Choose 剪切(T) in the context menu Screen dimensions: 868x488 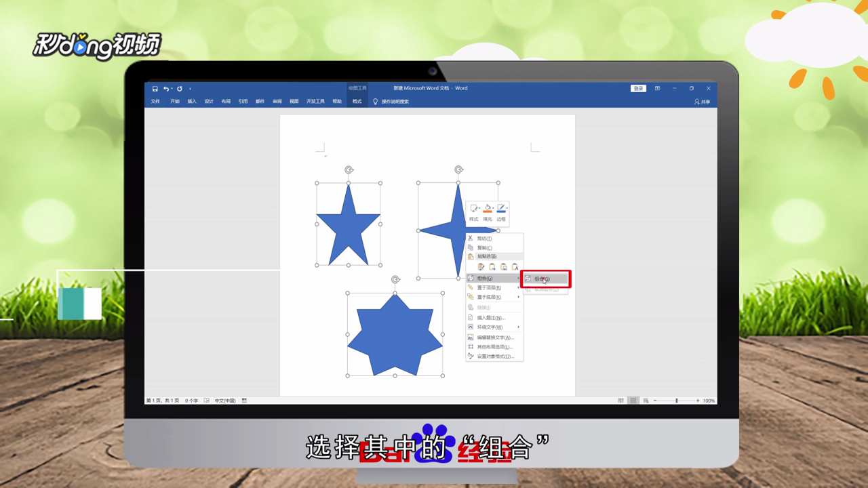pos(494,239)
